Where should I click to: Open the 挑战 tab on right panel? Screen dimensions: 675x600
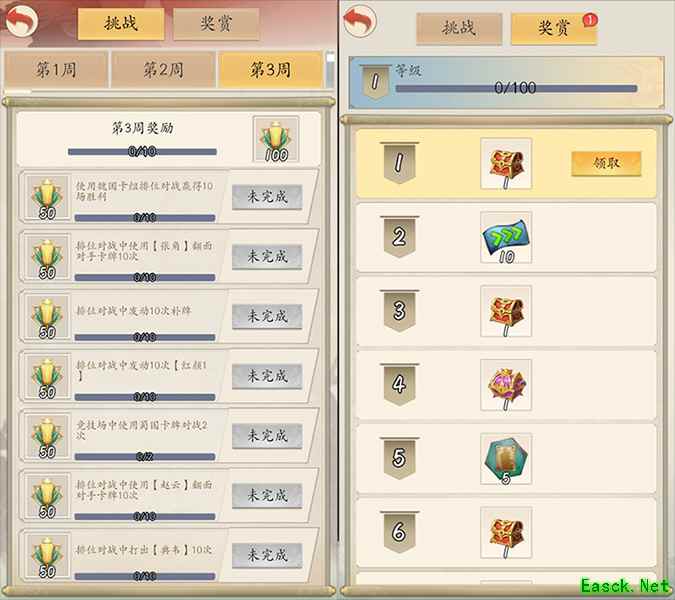(x=459, y=28)
